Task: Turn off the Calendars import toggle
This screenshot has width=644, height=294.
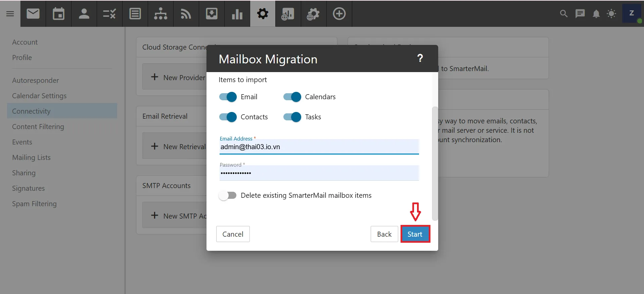Action: point(292,97)
